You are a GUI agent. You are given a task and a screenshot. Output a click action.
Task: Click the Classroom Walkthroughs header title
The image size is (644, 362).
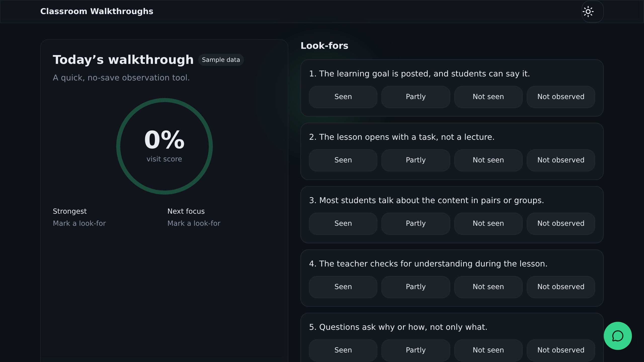point(97,11)
